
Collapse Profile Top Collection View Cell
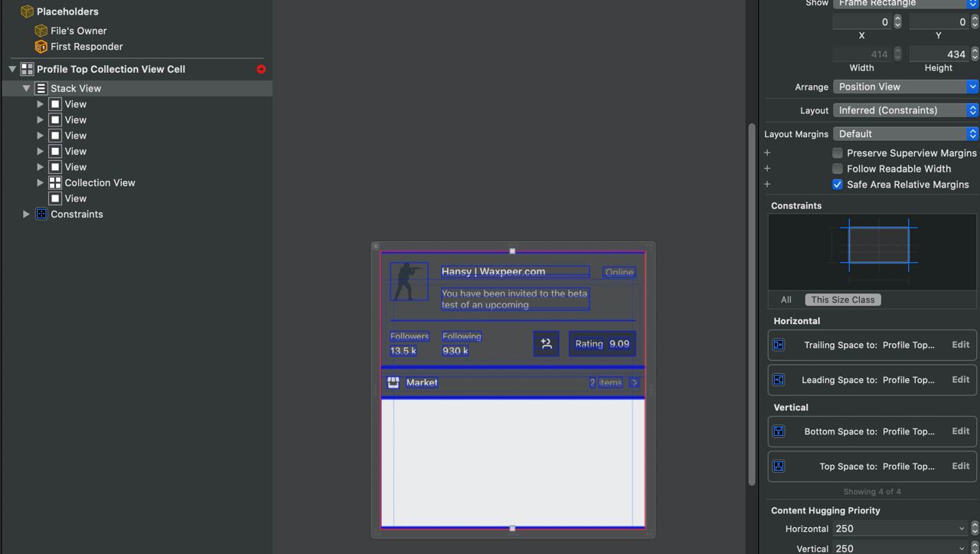[12, 69]
